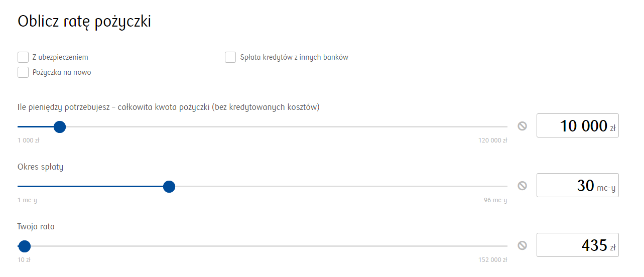Image resolution: width=644 pixels, height=277 pixels.
Task: Click the lock icon beside repayment period field
Action: coord(523,186)
